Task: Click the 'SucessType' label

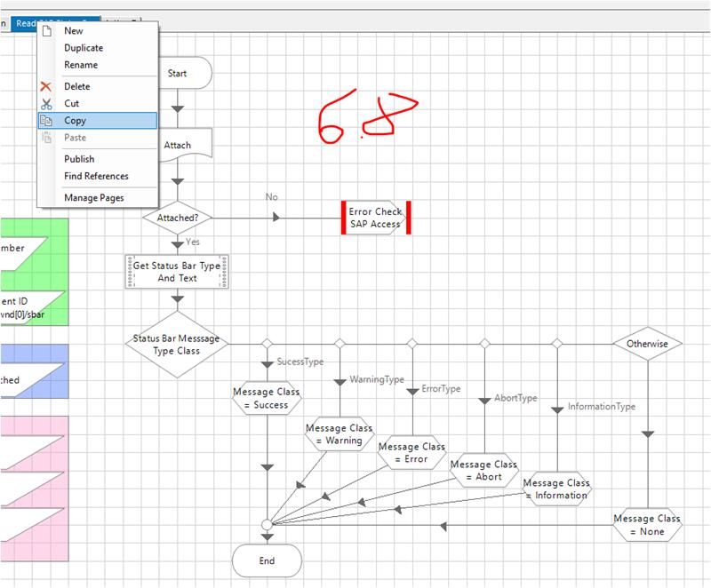Action: (300, 362)
